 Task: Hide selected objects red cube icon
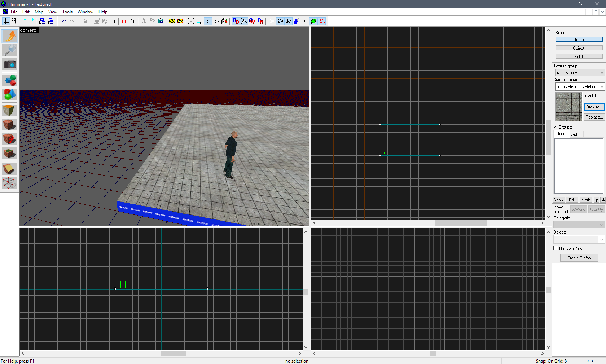coord(124,21)
